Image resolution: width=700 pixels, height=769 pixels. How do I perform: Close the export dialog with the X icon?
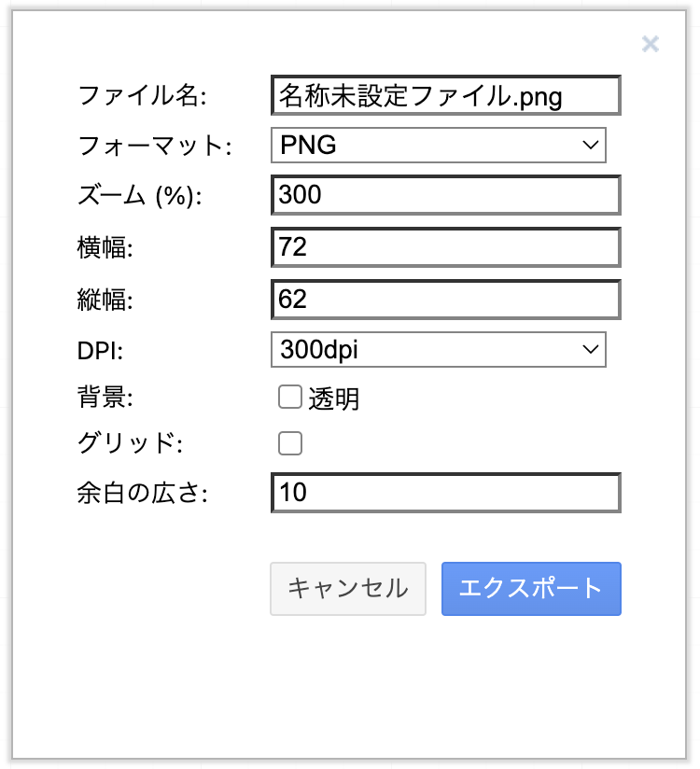(x=651, y=44)
